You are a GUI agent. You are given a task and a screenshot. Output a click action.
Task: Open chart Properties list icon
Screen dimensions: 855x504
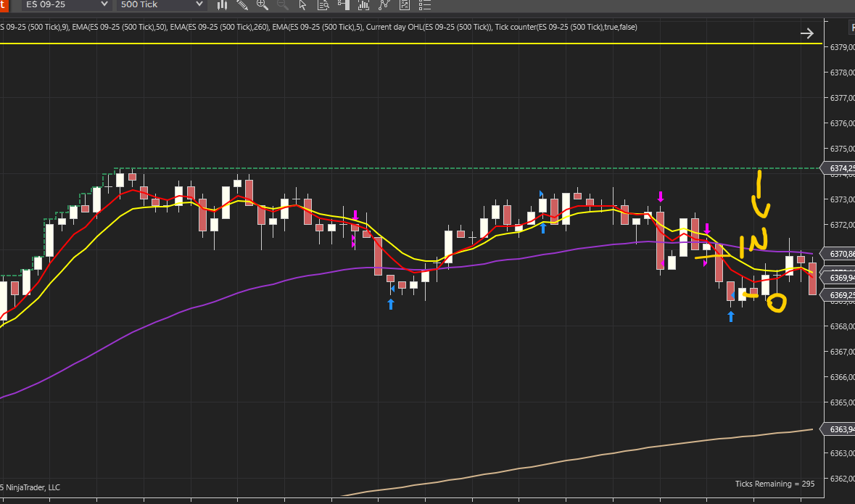coord(425,5)
